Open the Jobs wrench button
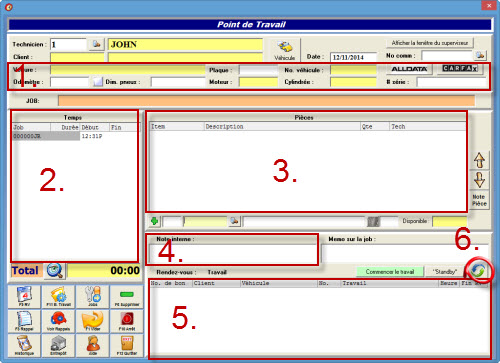The image size is (500, 363). [92, 296]
